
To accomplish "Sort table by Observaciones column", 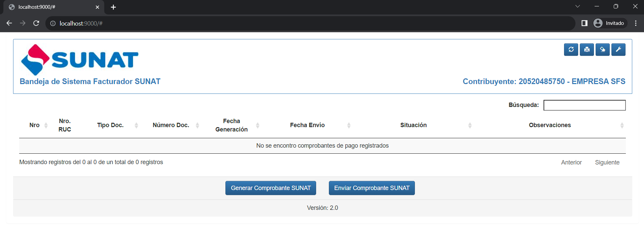I will (550, 125).
